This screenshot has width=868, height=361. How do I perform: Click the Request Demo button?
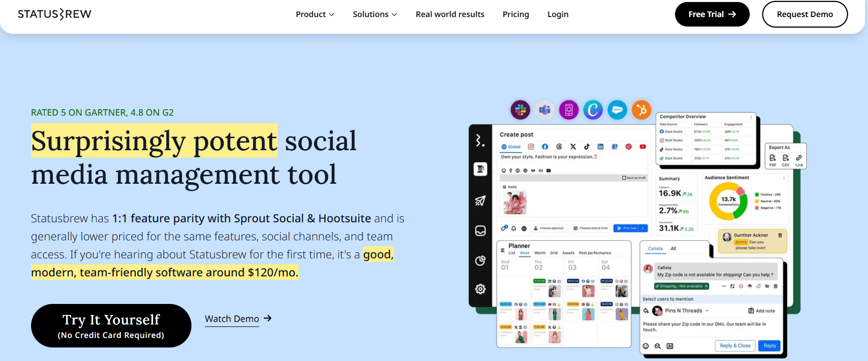click(x=805, y=14)
